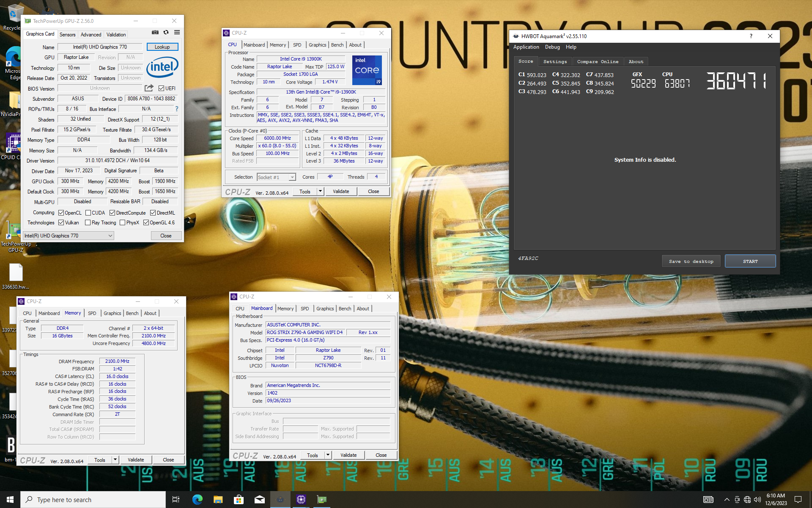
Task: Click the Aquamark help question mark button
Action: pyautogui.click(x=751, y=36)
